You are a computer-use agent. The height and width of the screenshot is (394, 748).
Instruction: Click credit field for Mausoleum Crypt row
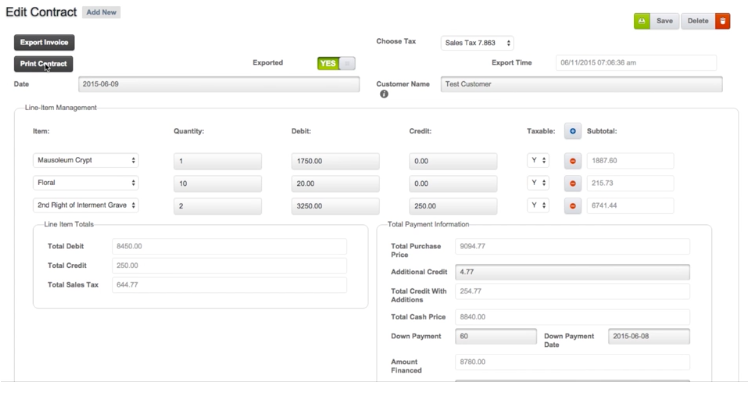pos(453,161)
